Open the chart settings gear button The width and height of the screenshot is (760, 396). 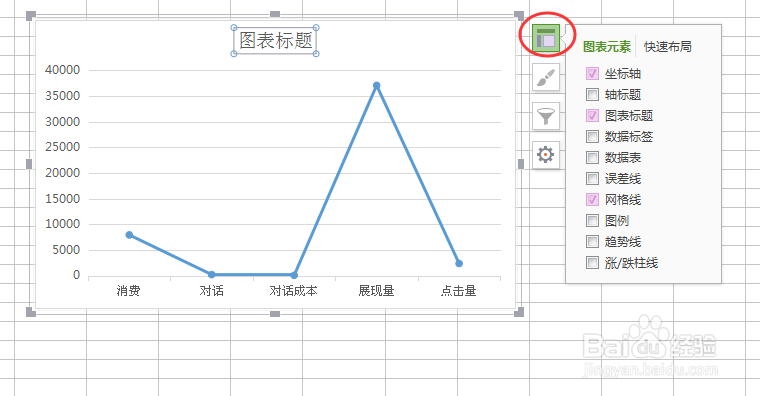pyautogui.click(x=546, y=155)
